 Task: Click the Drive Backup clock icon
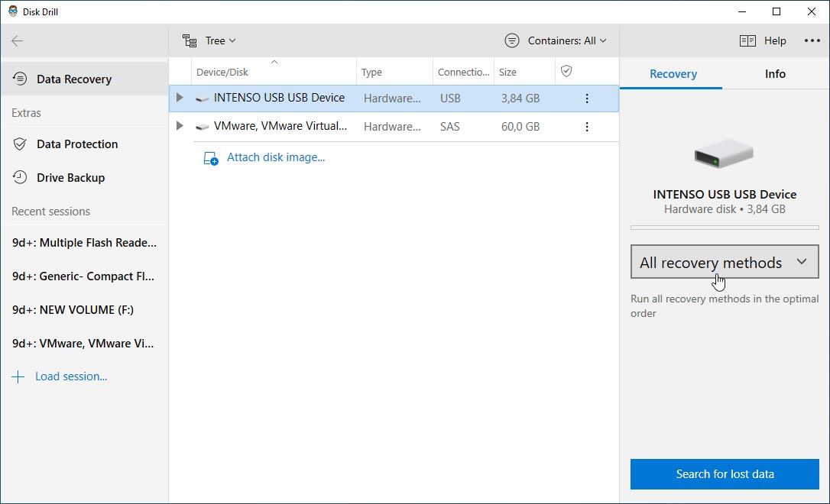pos(20,177)
